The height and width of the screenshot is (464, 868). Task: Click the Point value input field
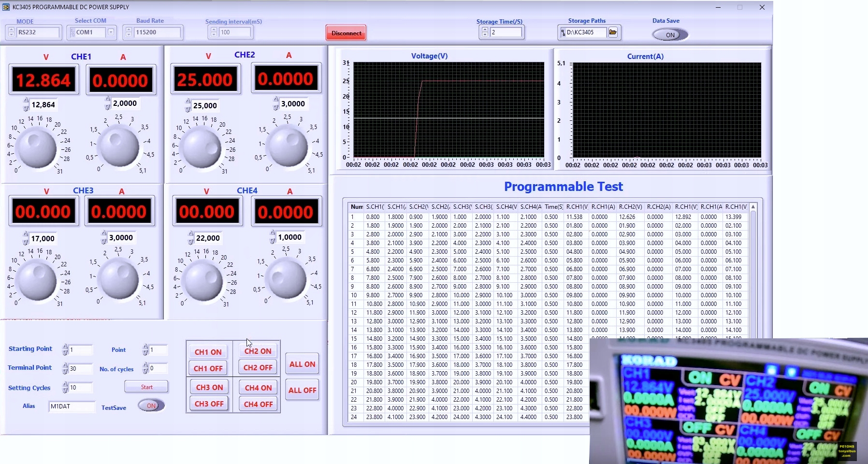tap(158, 349)
